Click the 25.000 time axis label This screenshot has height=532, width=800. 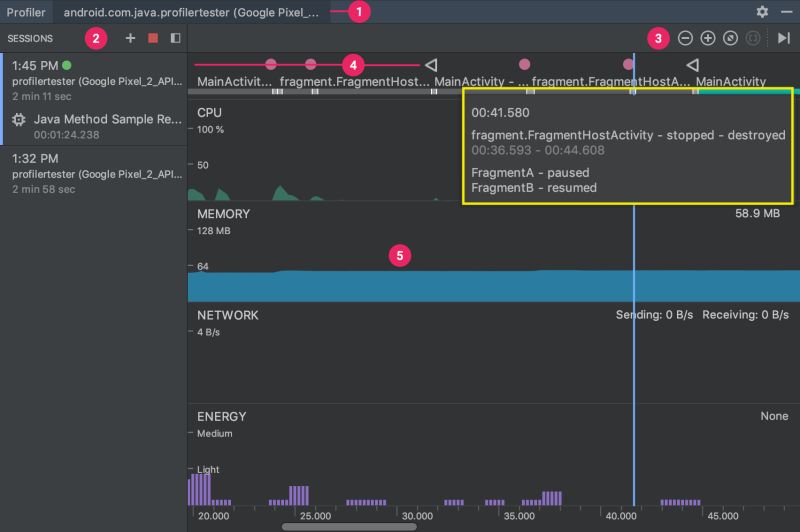pos(315,516)
